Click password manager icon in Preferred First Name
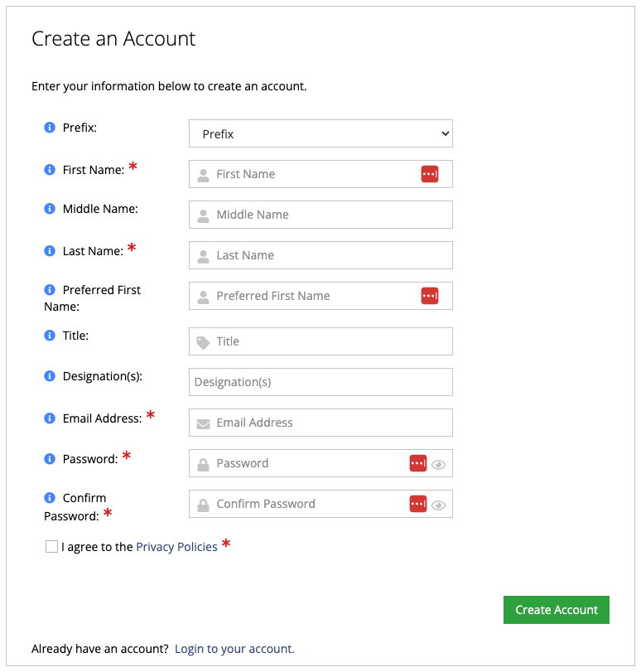This screenshot has height=672, width=641. click(x=429, y=296)
